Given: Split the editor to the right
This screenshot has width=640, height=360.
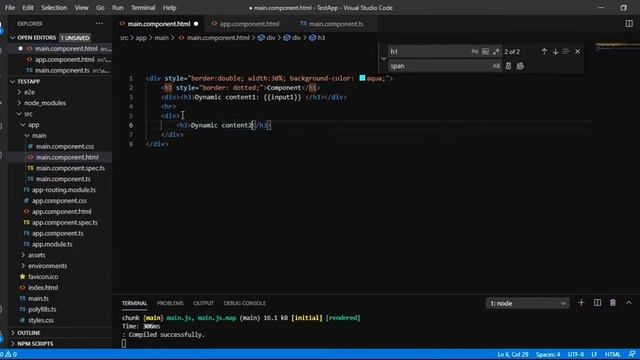Looking at the screenshot, I should pyautogui.click(x=629, y=24).
